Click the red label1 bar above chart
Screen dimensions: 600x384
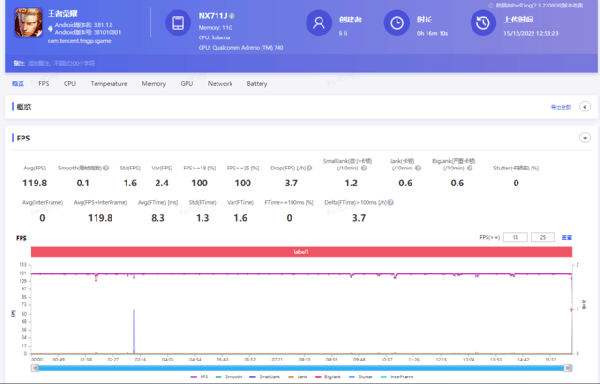[x=301, y=252]
